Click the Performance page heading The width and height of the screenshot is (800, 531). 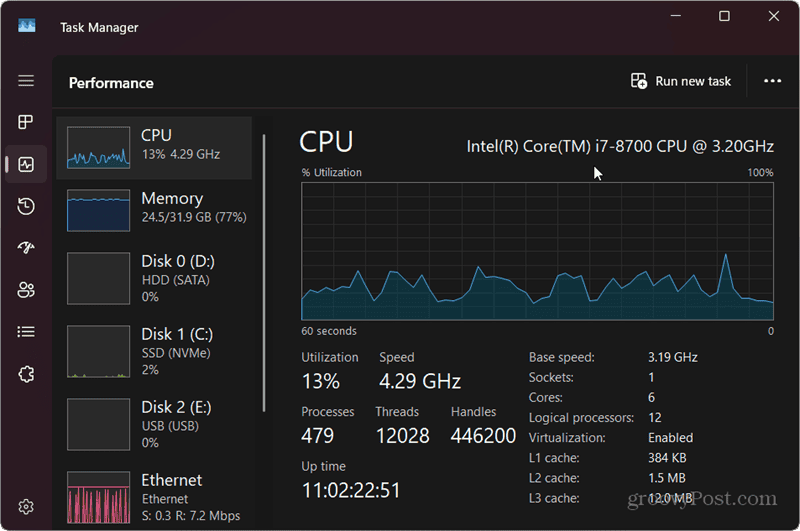pos(111,83)
